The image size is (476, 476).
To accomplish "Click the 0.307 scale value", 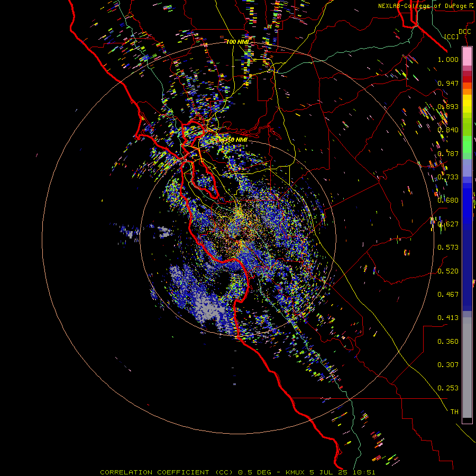I will 448,365.
